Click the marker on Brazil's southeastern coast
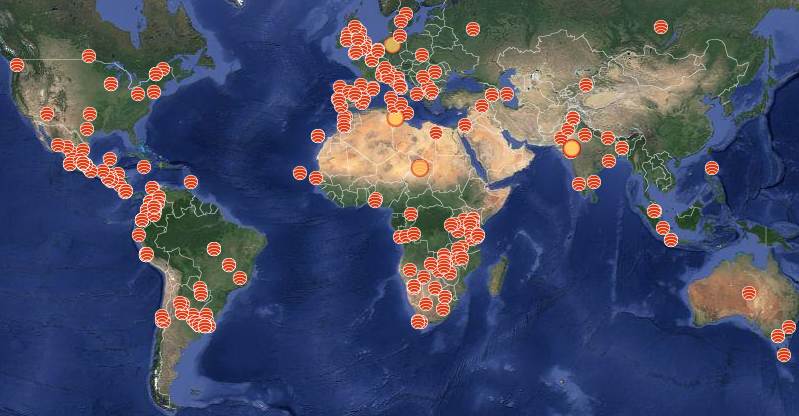The width and height of the screenshot is (799, 416). point(240,278)
